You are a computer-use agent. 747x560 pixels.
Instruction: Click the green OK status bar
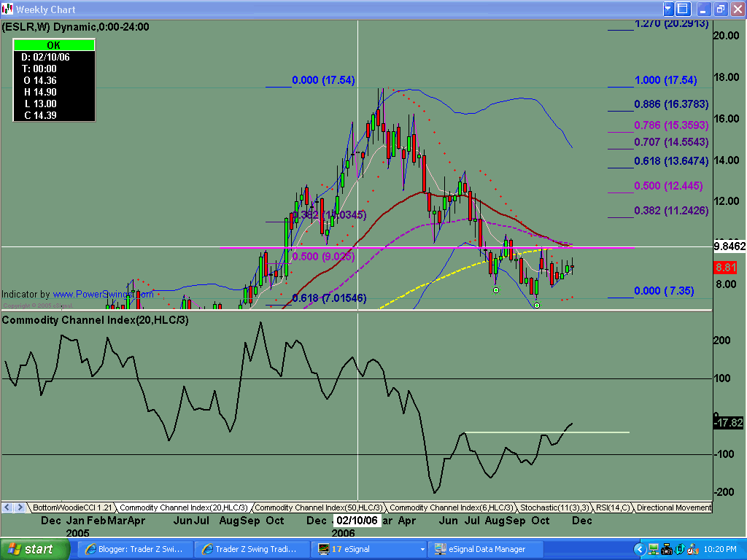click(54, 45)
